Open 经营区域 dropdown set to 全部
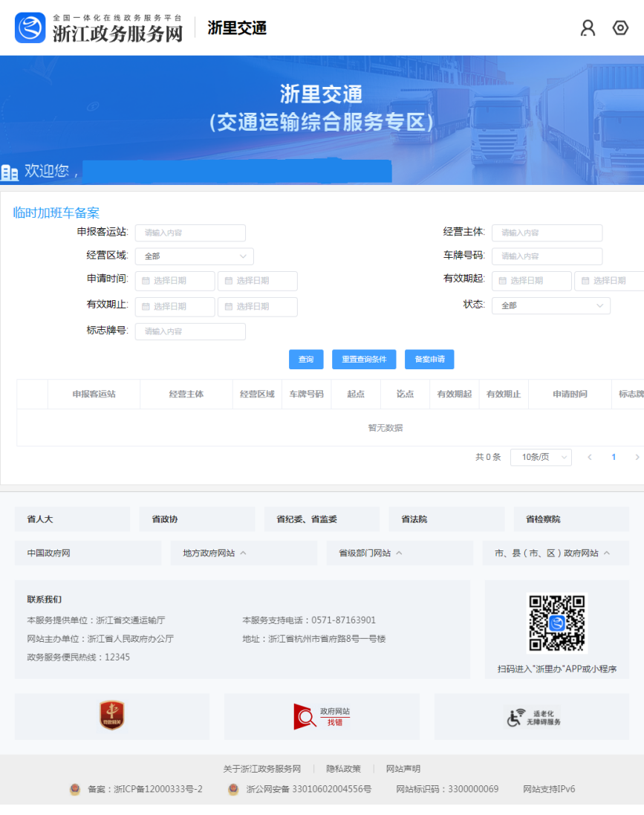The height and width of the screenshot is (815, 644). (x=195, y=256)
